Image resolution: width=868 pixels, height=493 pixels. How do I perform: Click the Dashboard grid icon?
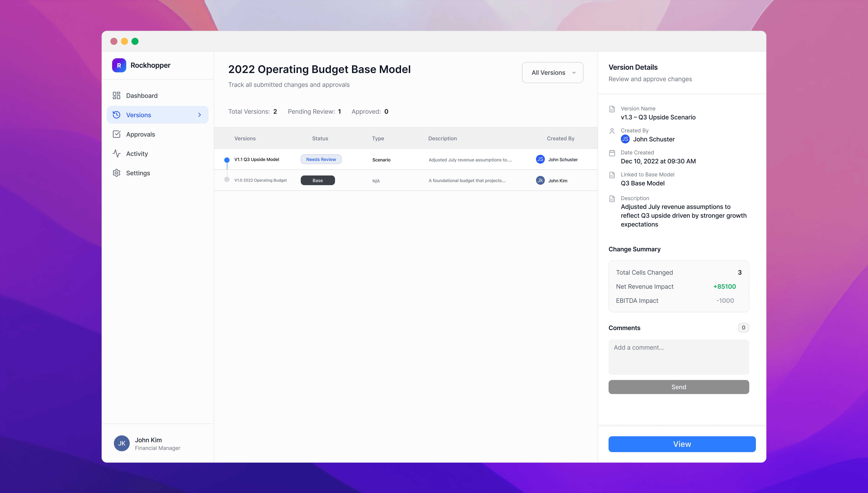(x=117, y=95)
